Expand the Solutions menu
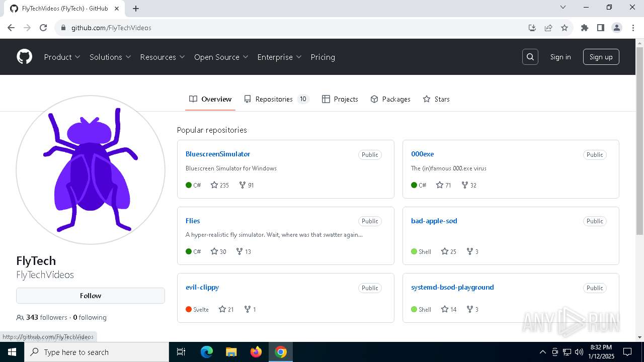The image size is (644, 362). click(110, 57)
